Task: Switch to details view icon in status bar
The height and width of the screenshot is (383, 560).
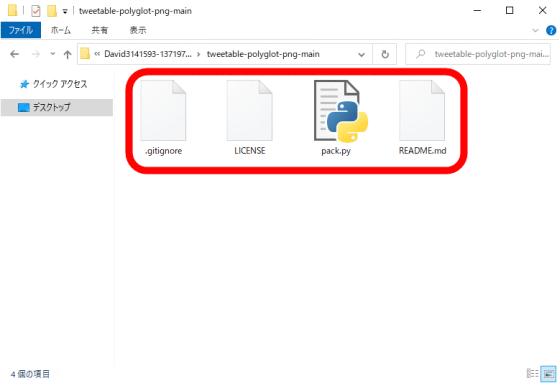Action: [532, 374]
